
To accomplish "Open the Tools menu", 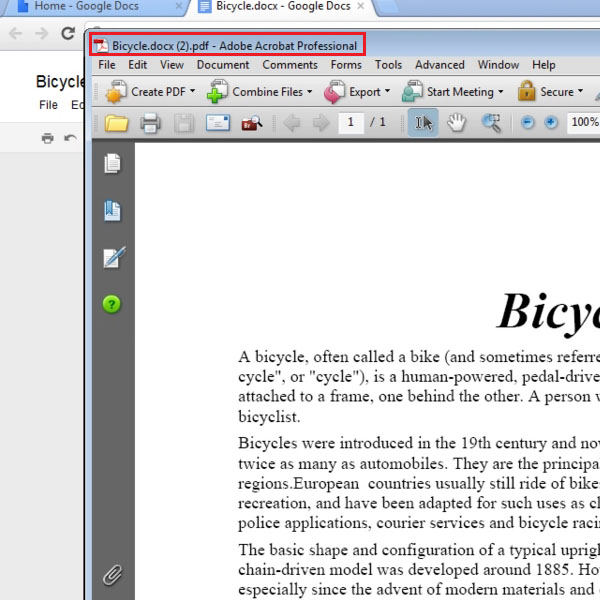I will 388,65.
